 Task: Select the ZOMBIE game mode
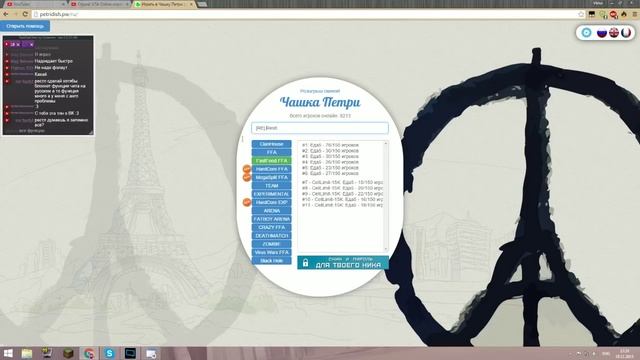271,244
